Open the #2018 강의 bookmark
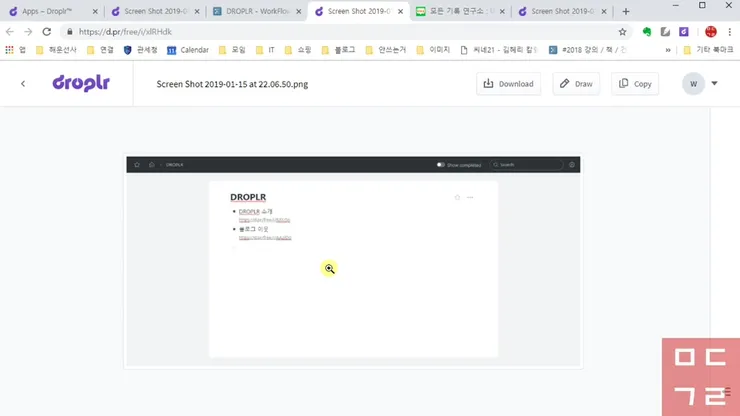 [x=588, y=50]
